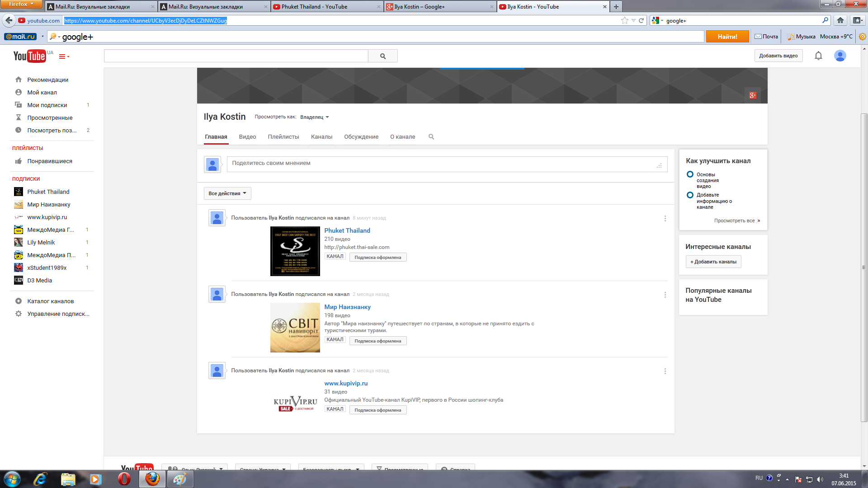
Task: Open the Просмотреть все link
Action: (737, 221)
